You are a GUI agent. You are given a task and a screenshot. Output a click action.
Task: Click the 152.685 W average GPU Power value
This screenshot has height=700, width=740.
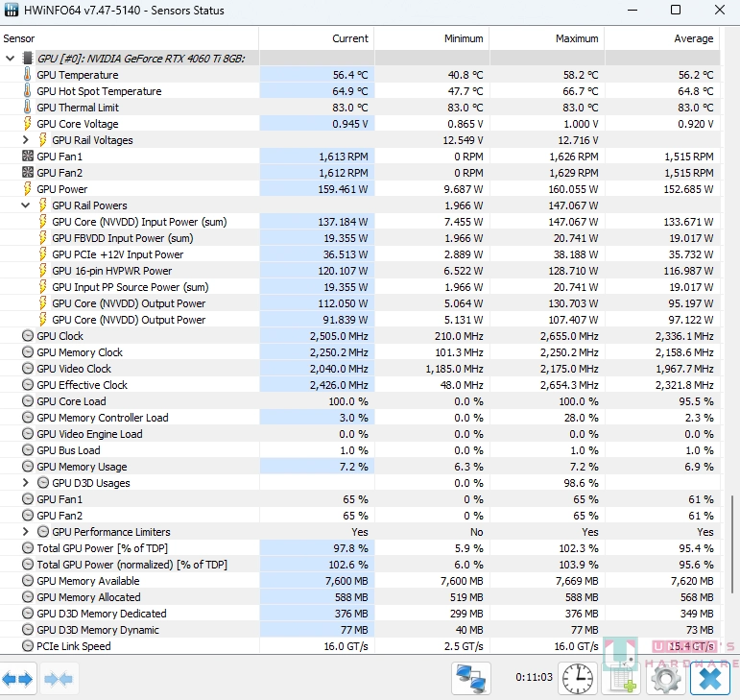(688, 189)
